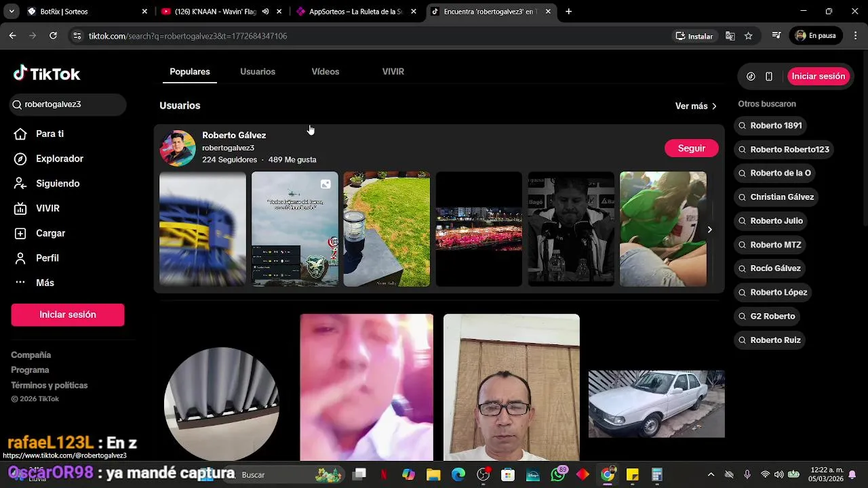Viewport: 868px width, 488px height.
Task: Open the tab search dropdown arrow
Action: pyautogui.click(x=11, y=12)
